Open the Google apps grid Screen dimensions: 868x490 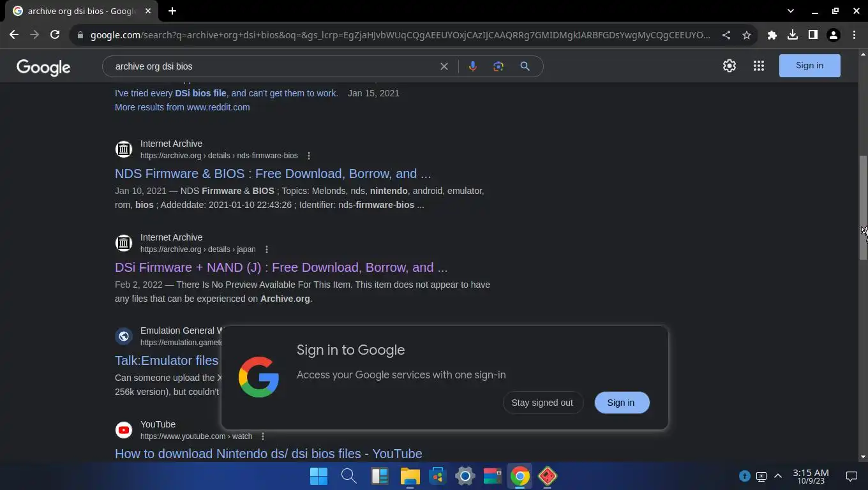759,66
